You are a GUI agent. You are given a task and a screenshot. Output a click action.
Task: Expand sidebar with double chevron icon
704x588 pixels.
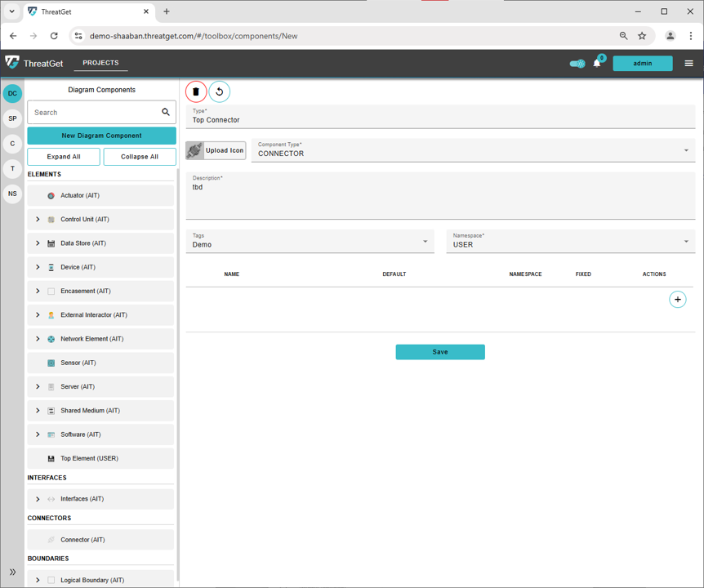click(12, 572)
